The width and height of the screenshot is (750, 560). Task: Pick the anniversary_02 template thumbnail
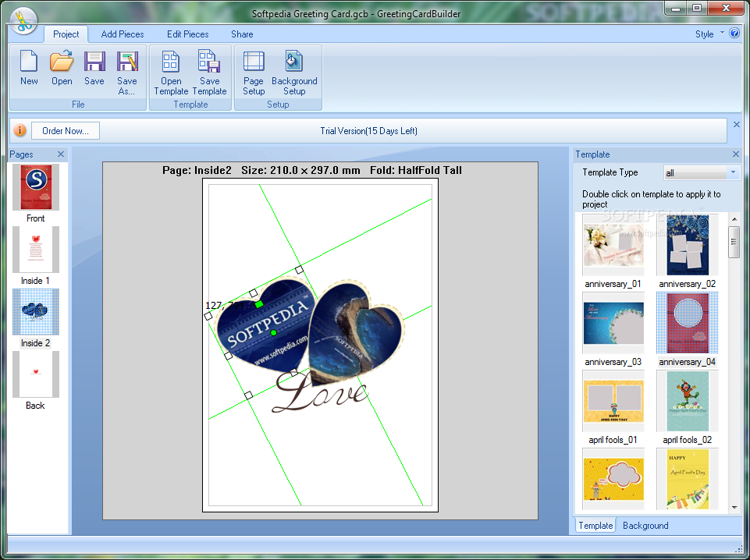688,245
